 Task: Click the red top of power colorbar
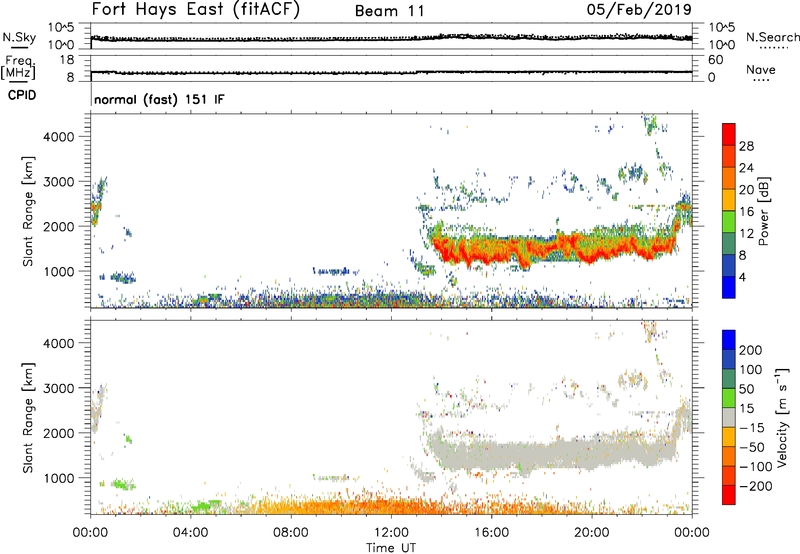(729, 134)
